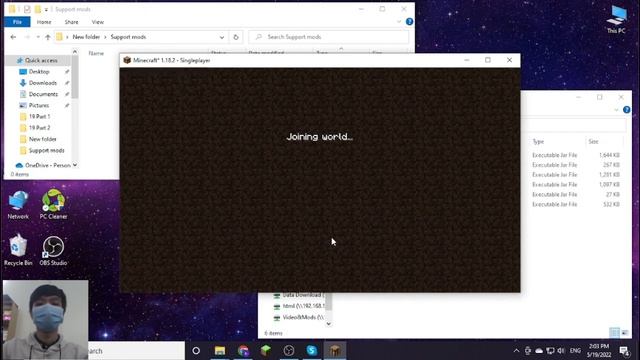
Task: Minimize the Minecraft window
Action: (467, 60)
